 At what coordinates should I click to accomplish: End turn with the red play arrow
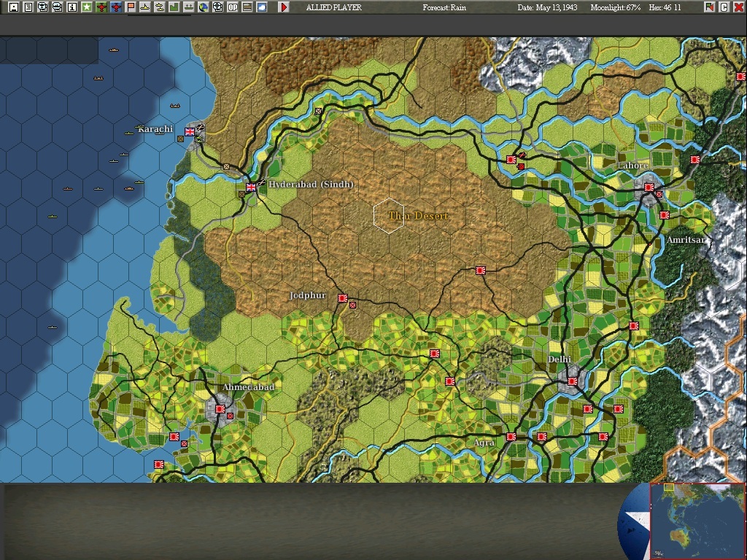pos(284,7)
